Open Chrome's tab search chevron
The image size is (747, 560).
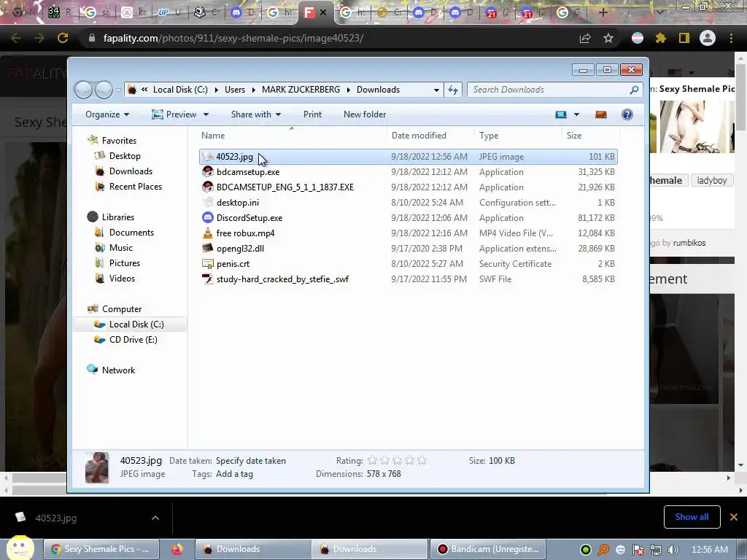(x=659, y=12)
